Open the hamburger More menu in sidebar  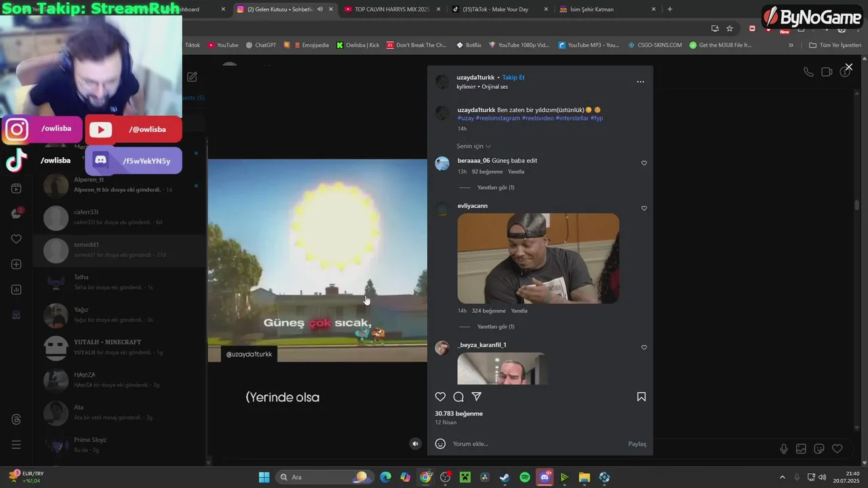pos(16,445)
